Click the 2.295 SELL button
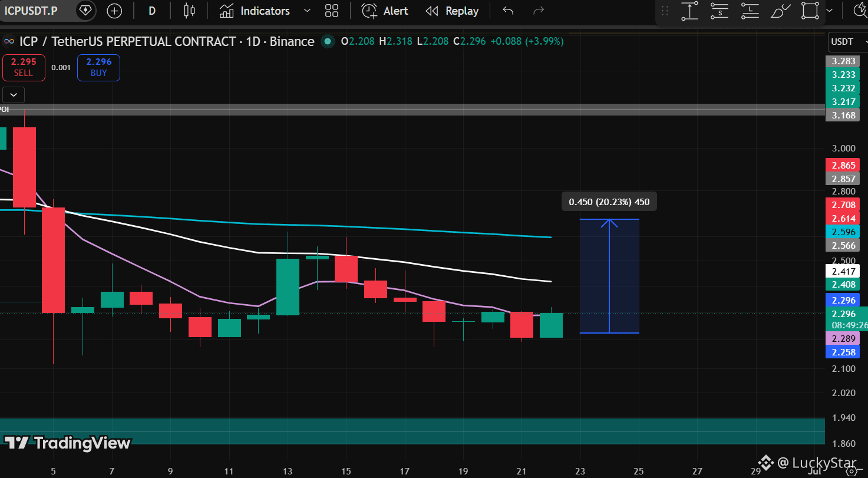868x478 pixels. coord(24,67)
